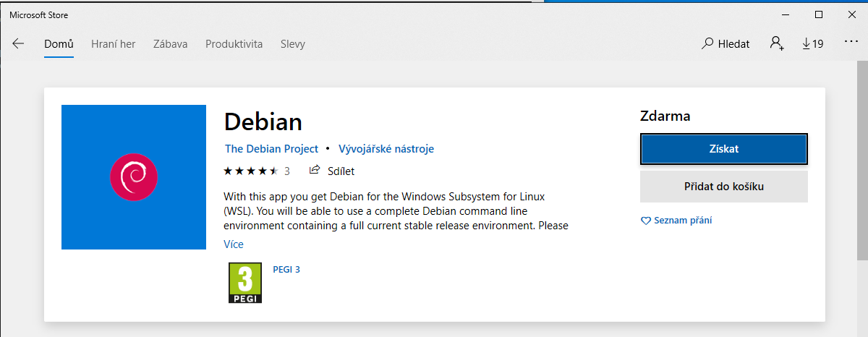Click the heart Seznam přání icon

(646, 221)
